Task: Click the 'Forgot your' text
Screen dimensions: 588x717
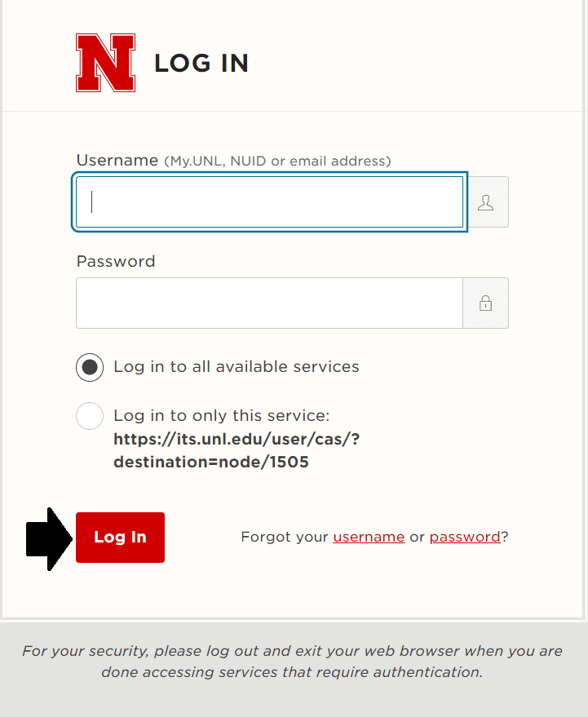Action: coord(285,537)
